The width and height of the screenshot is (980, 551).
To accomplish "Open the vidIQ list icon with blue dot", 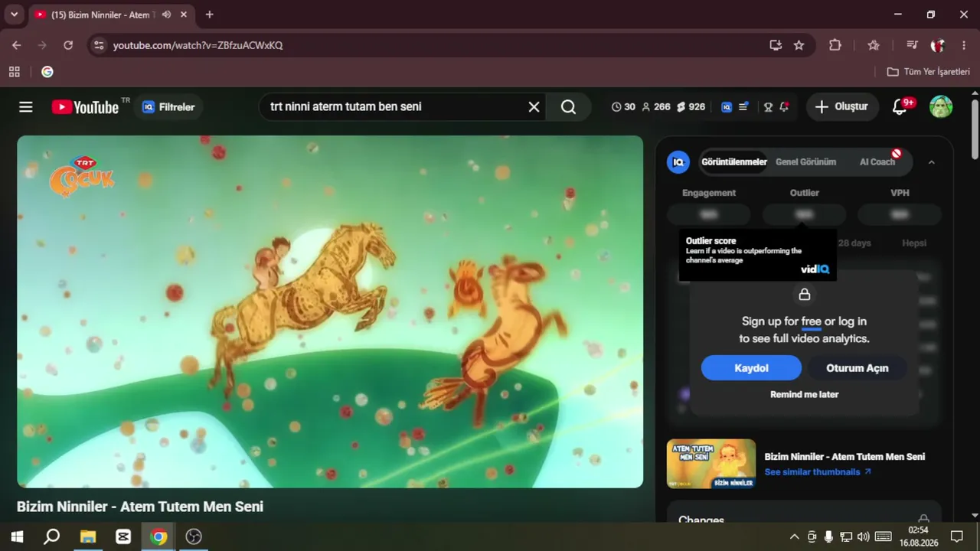I will (743, 107).
